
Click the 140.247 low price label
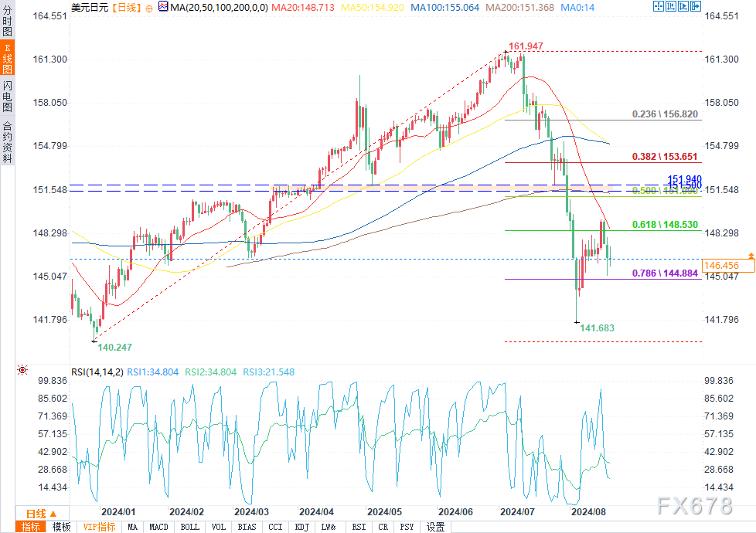point(114,348)
